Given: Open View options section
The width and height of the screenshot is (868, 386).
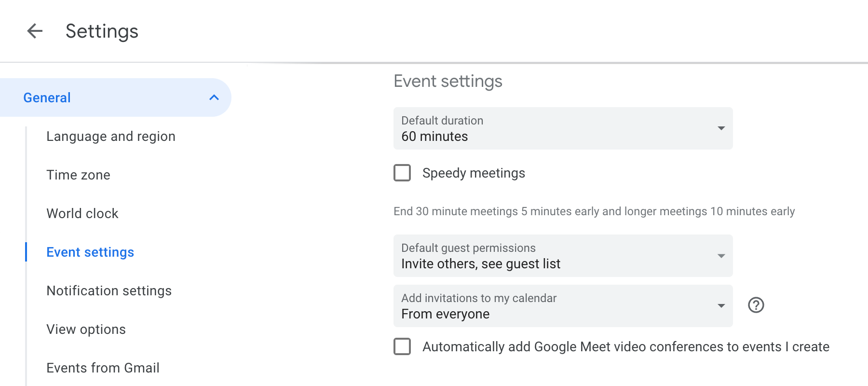Looking at the screenshot, I should coord(86,330).
